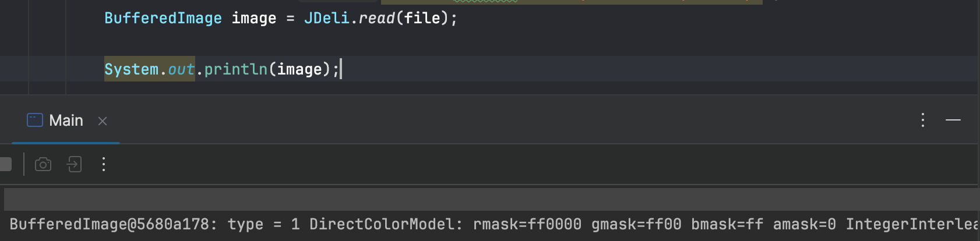980x241 pixels.
Task: Click the highlighted System.out text
Action: (149, 70)
